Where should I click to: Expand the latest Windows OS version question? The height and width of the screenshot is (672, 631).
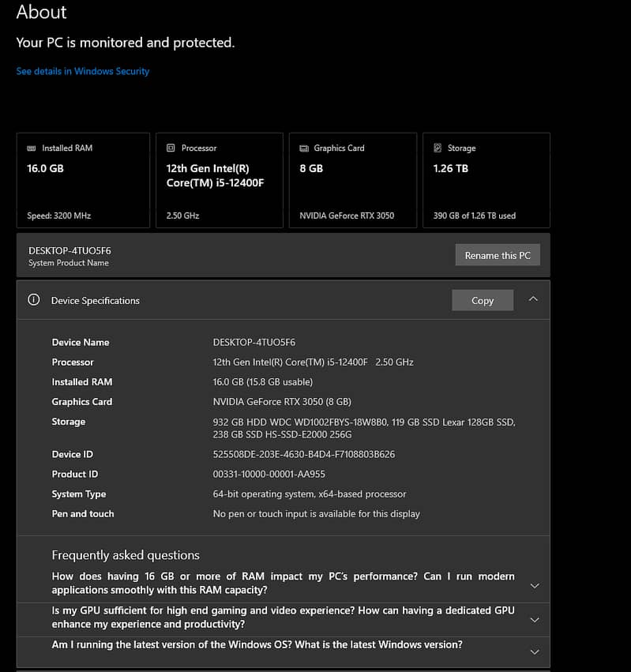tap(535, 651)
